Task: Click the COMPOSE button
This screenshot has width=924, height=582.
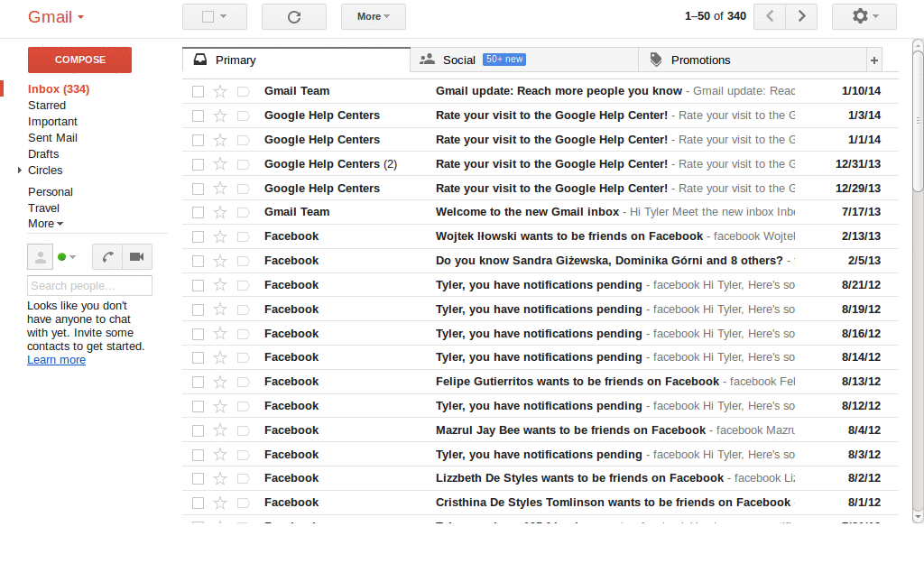Action: click(79, 60)
